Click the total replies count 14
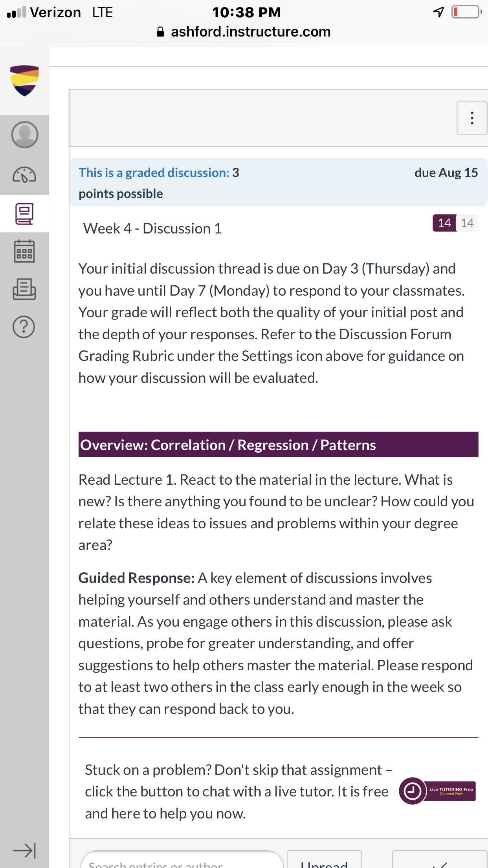 tap(467, 223)
